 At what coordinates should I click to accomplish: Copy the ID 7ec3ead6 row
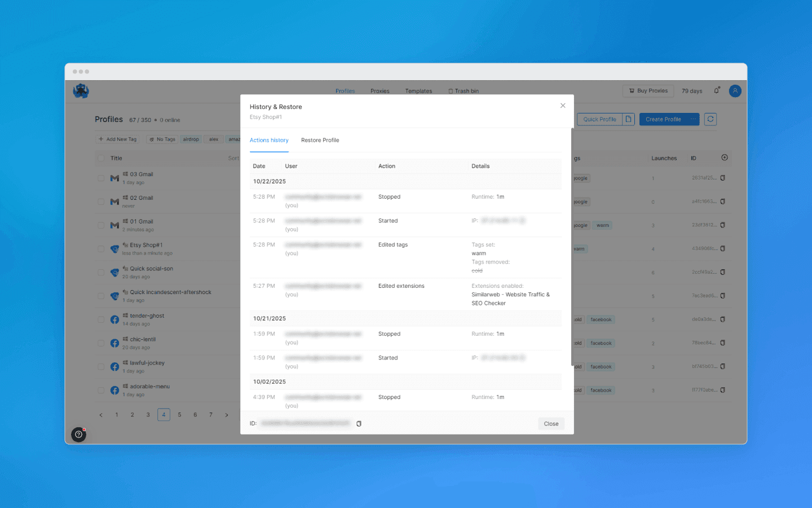coord(723,296)
